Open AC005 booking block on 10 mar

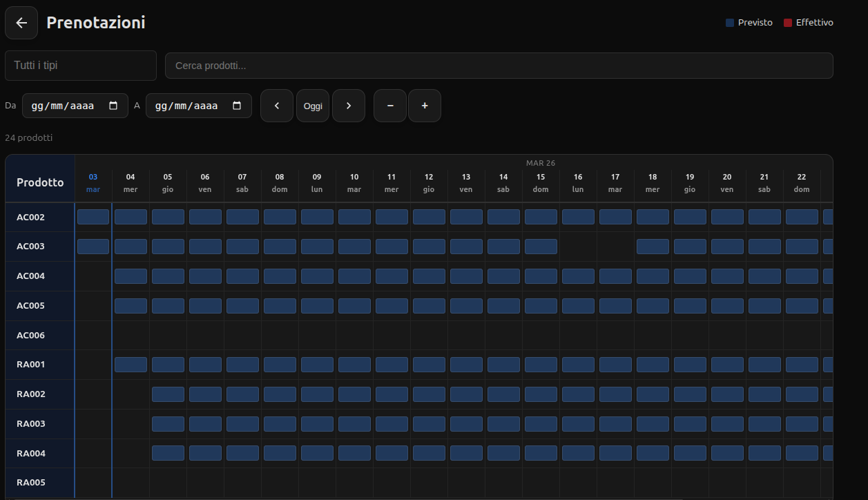pos(354,306)
